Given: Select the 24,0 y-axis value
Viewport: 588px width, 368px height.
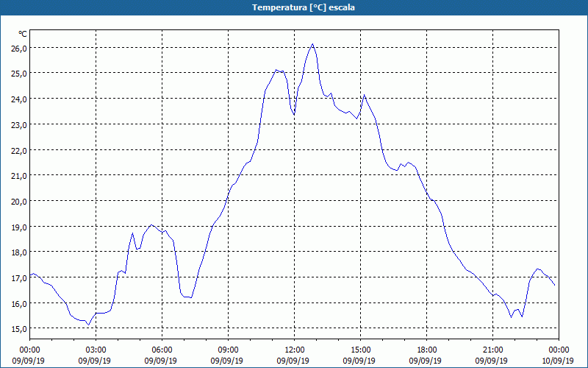Looking at the screenshot, I should (19, 99).
